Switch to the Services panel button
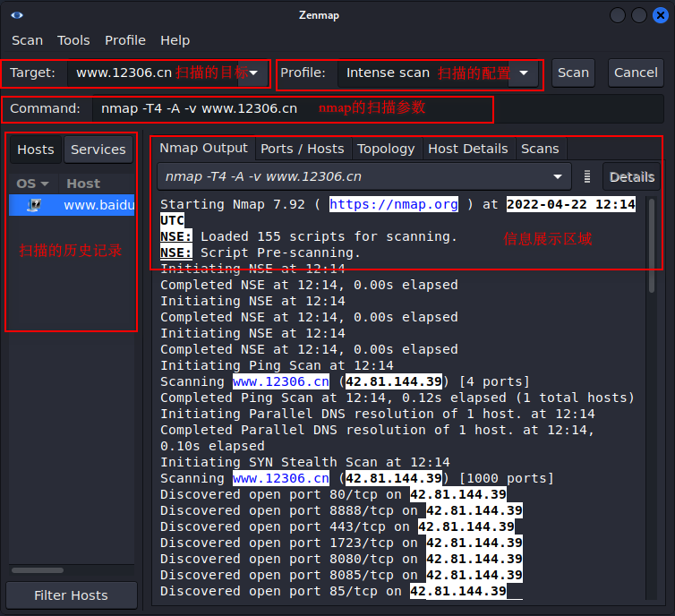The width and height of the screenshot is (675, 616). (x=98, y=150)
